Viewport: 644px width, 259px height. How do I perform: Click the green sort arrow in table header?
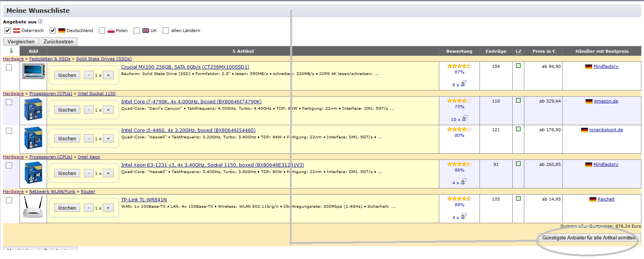point(11,51)
